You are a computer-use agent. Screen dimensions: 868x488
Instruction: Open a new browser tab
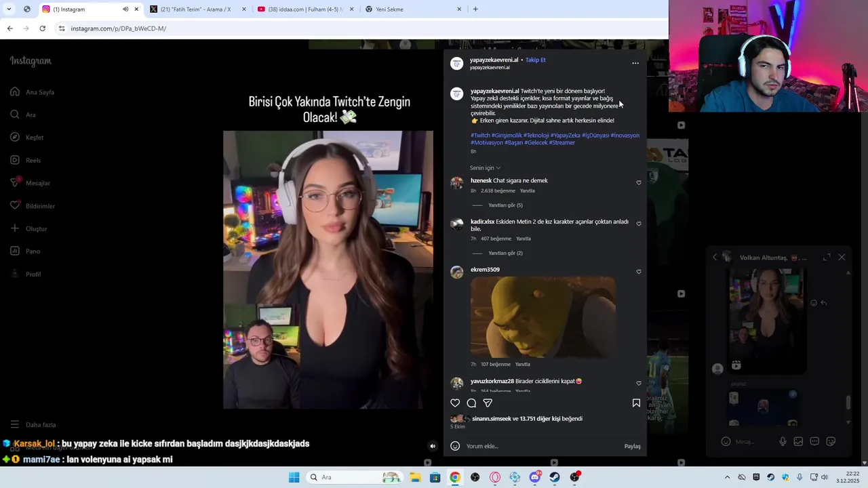[475, 9]
